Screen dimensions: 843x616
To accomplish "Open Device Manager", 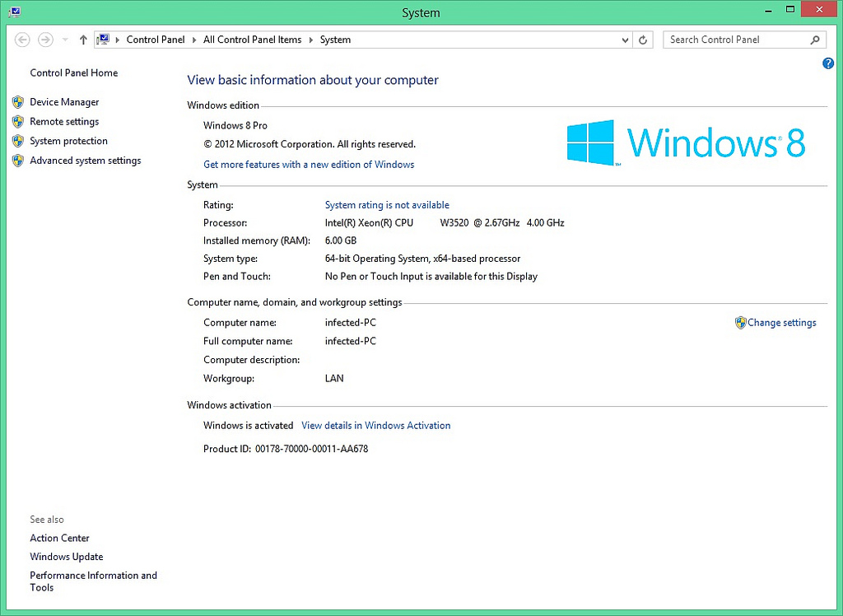I will (x=64, y=102).
